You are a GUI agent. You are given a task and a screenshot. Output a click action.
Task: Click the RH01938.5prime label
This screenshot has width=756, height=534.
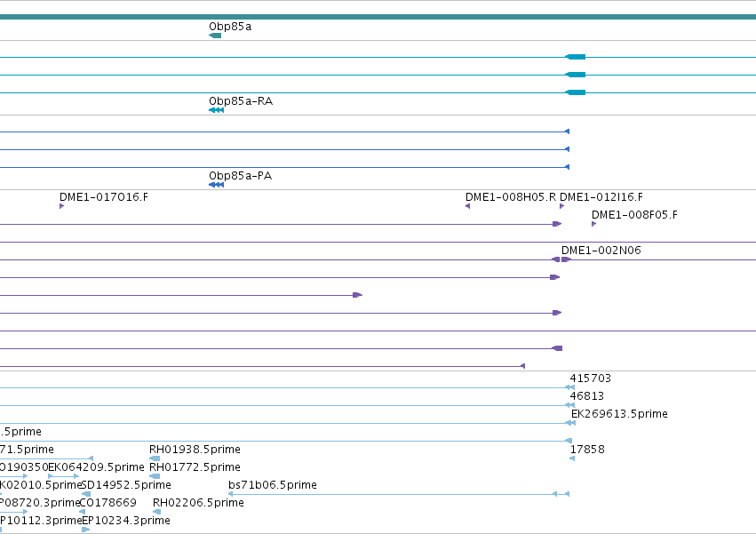(x=195, y=450)
